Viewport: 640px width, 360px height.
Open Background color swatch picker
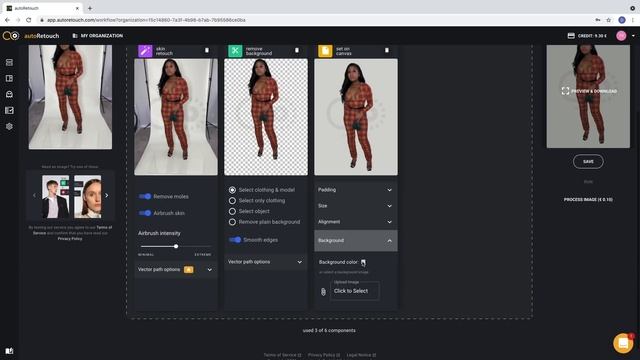363,262
